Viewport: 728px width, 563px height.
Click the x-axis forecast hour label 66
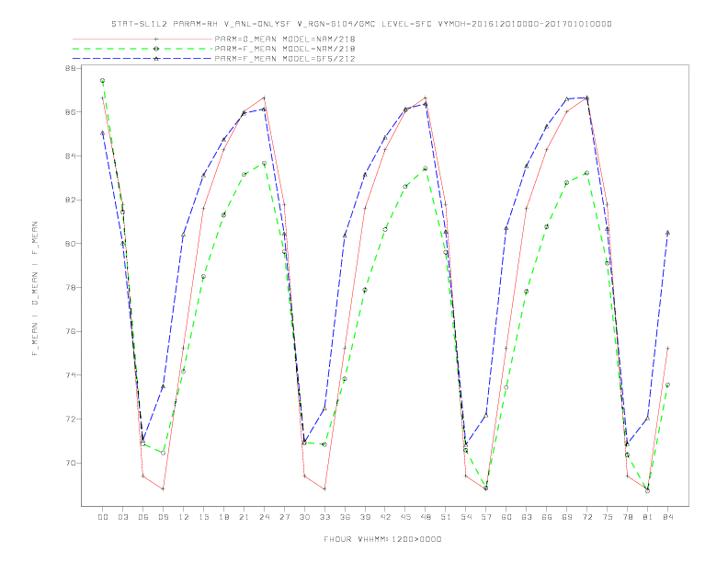click(547, 517)
